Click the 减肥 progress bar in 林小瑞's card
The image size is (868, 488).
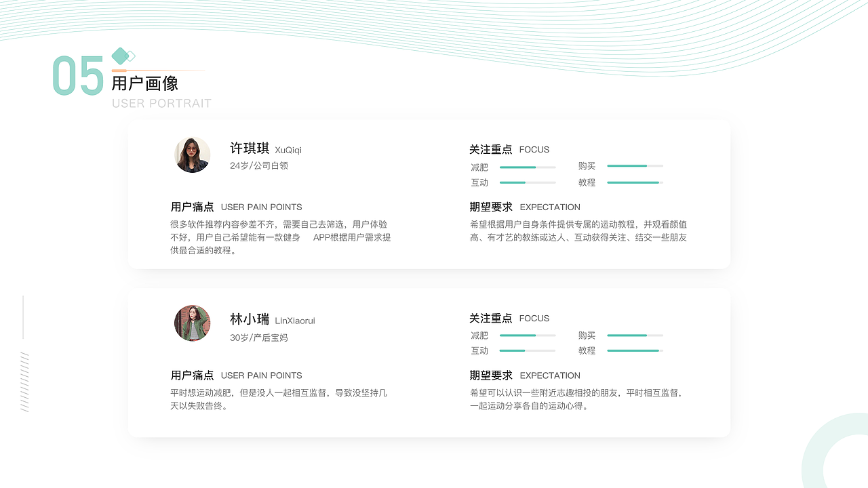[x=528, y=335]
